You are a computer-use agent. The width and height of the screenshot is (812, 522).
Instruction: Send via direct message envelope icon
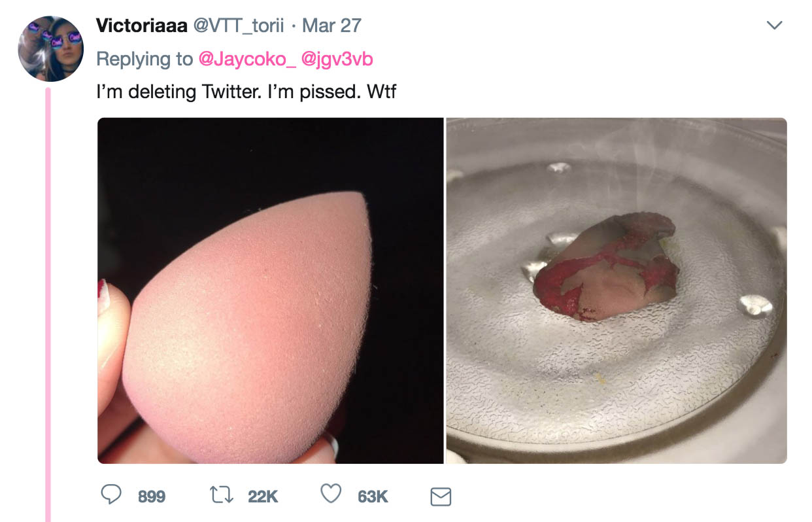point(441,496)
